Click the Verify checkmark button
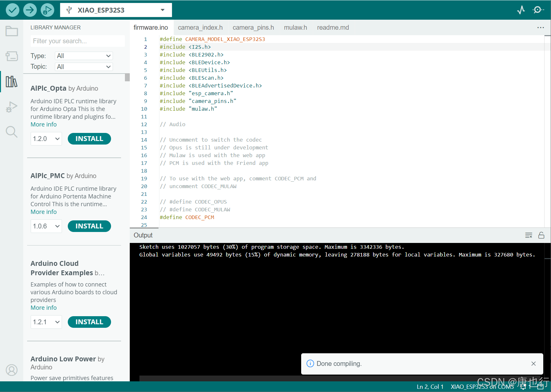This screenshot has width=551, height=392. pos(12,10)
